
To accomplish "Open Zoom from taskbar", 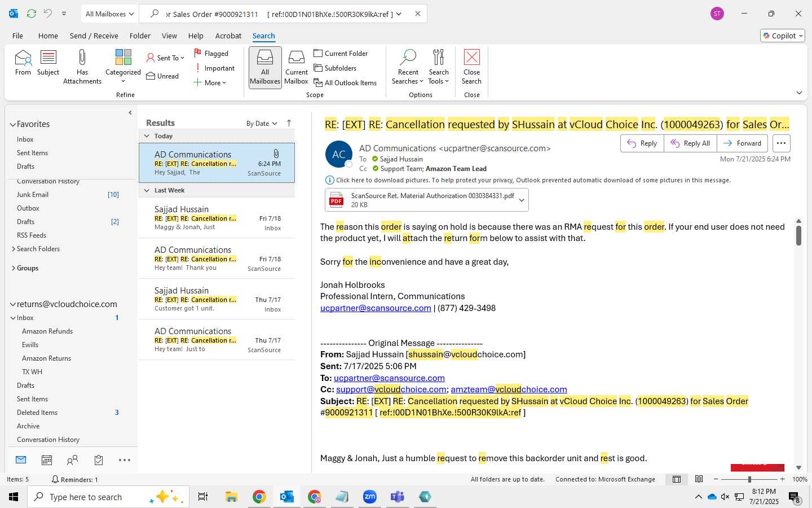I will [369, 497].
